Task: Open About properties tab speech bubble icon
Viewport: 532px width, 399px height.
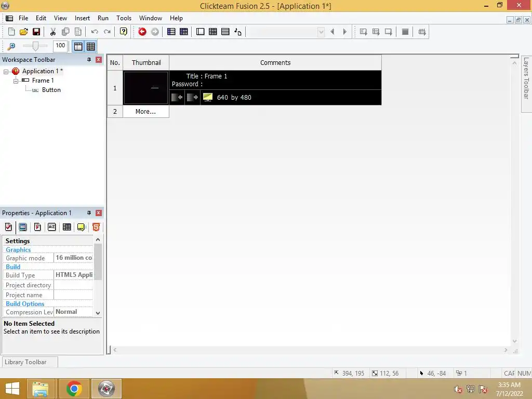Action: pos(81,227)
